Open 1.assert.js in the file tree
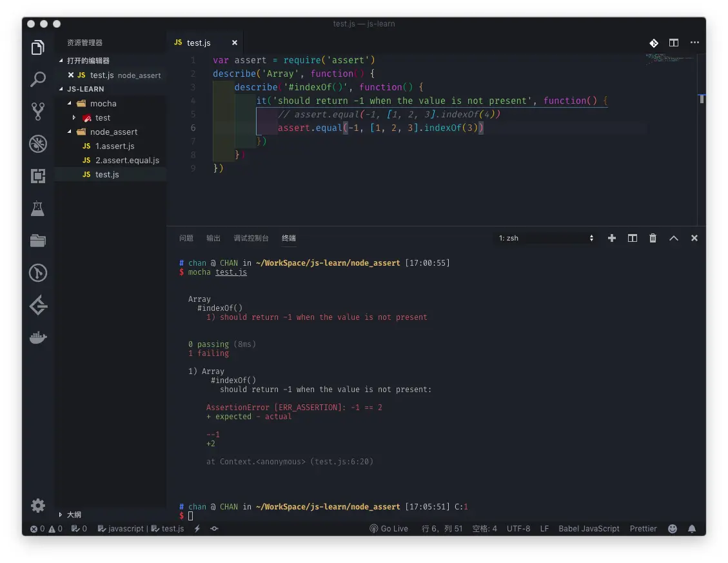The height and width of the screenshot is (563, 728). click(x=115, y=146)
